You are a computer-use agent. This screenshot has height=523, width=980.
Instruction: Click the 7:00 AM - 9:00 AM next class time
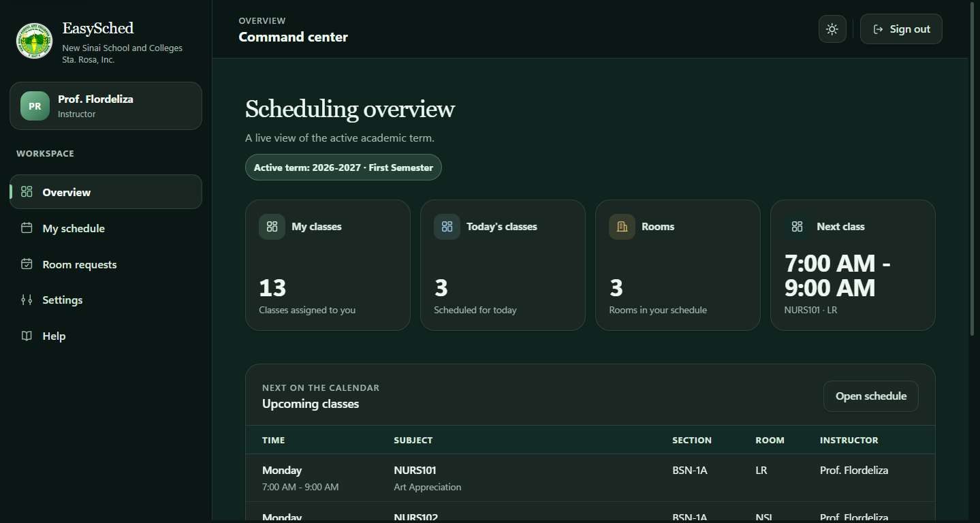tap(838, 276)
